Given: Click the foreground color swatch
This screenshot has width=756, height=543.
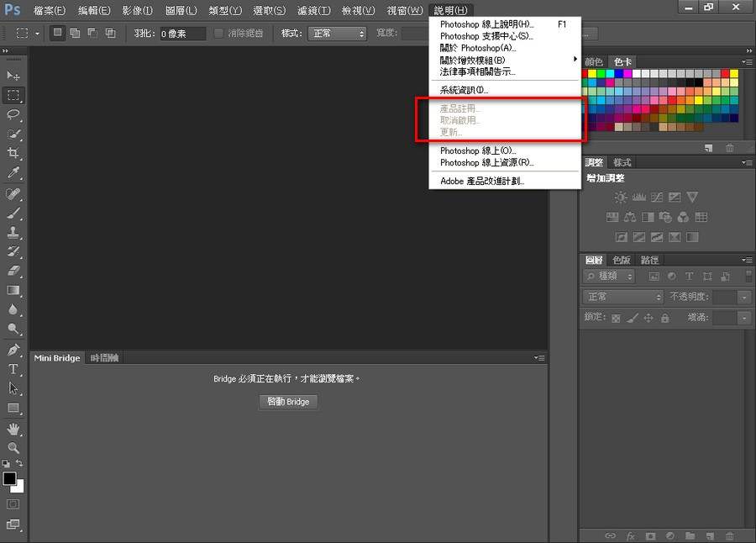Looking at the screenshot, I should (8, 477).
